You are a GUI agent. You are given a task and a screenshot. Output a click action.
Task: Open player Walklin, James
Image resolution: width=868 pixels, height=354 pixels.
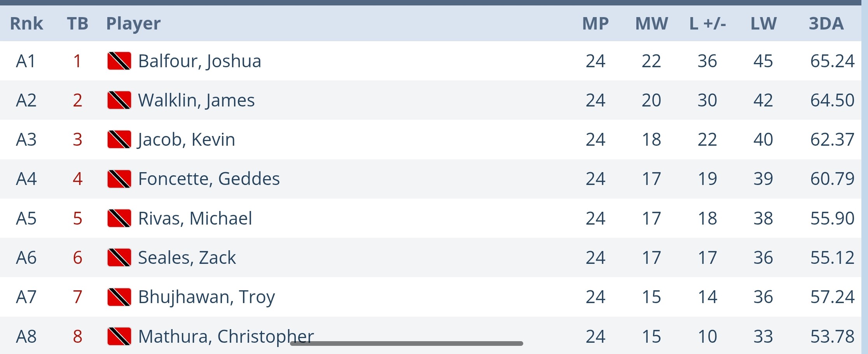(196, 100)
